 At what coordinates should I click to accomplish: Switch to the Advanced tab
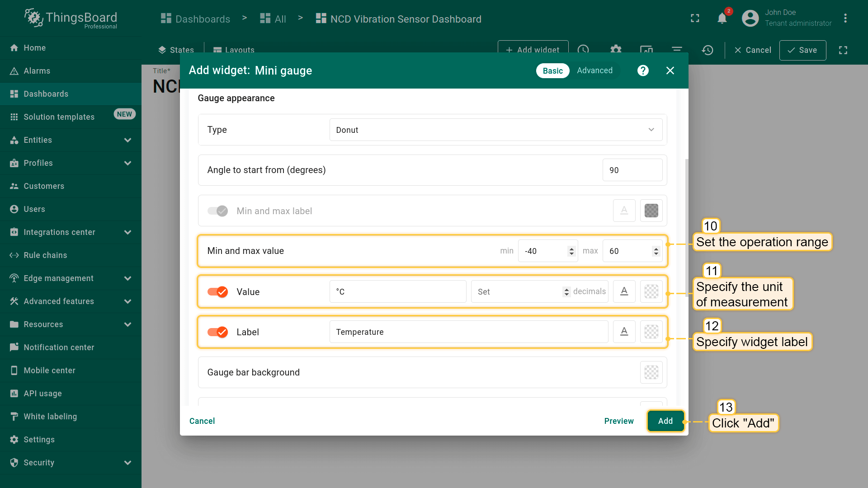pyautogui.click(x=594, y=70)
